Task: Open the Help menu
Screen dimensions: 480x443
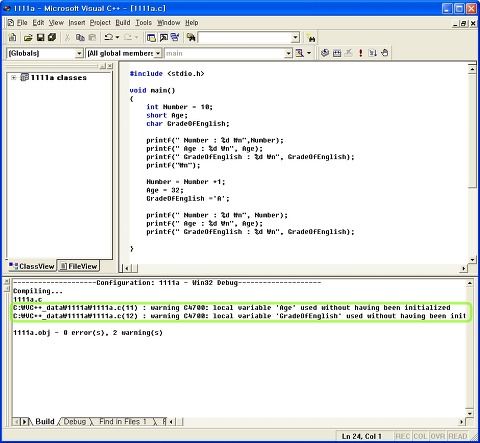Action: coord(192,23)
